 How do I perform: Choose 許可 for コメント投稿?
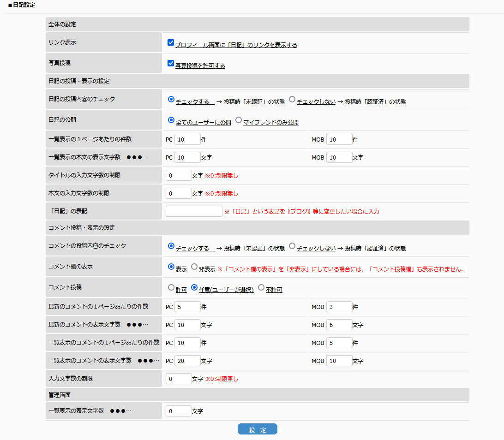[171, 287]
